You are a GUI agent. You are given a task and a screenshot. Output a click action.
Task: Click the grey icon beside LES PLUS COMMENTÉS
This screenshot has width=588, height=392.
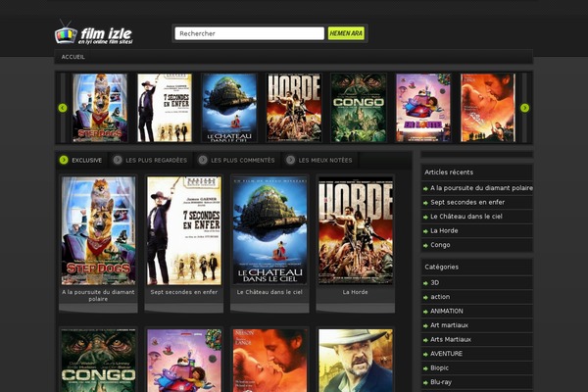click(203, 160)
